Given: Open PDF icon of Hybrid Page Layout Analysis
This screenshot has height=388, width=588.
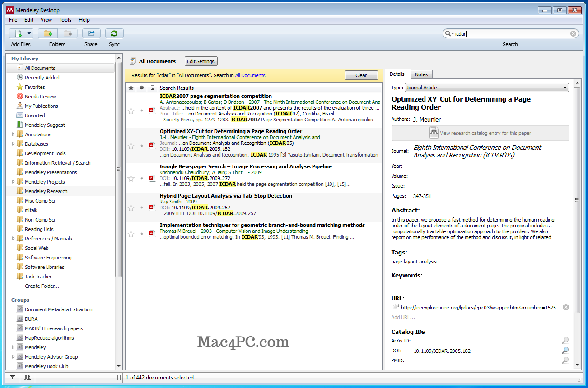Looking at the screenshot, I should pyautogui.click(x=152, y=208).
